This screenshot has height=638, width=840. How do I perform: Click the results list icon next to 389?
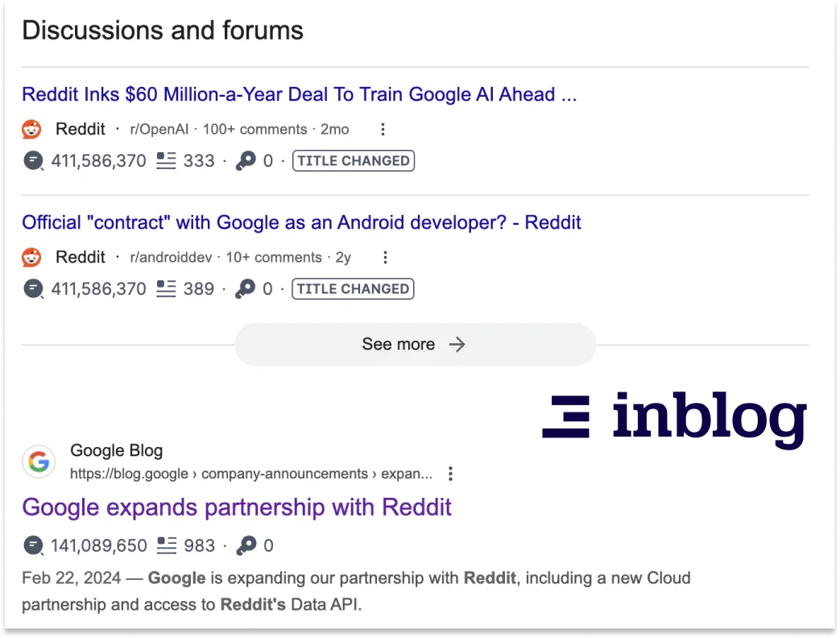click(x=164, y=288)
